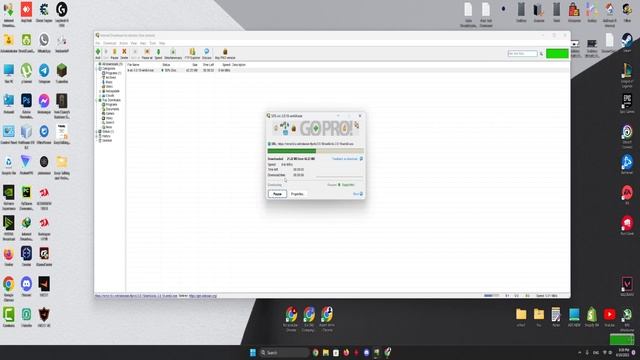Click the search magnifier icon in toolbar
This screenshot has width=640, height=360.
tap(542, 53)
